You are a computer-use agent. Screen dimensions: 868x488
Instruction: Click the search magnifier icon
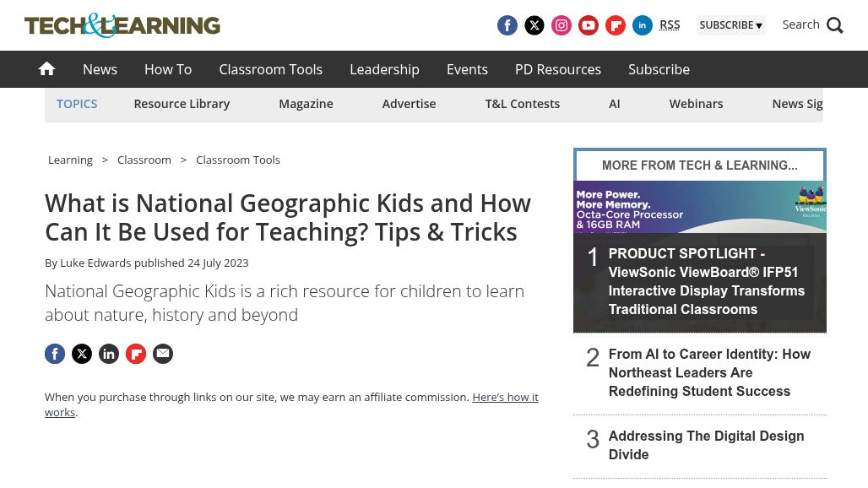(x=834, y=25)
